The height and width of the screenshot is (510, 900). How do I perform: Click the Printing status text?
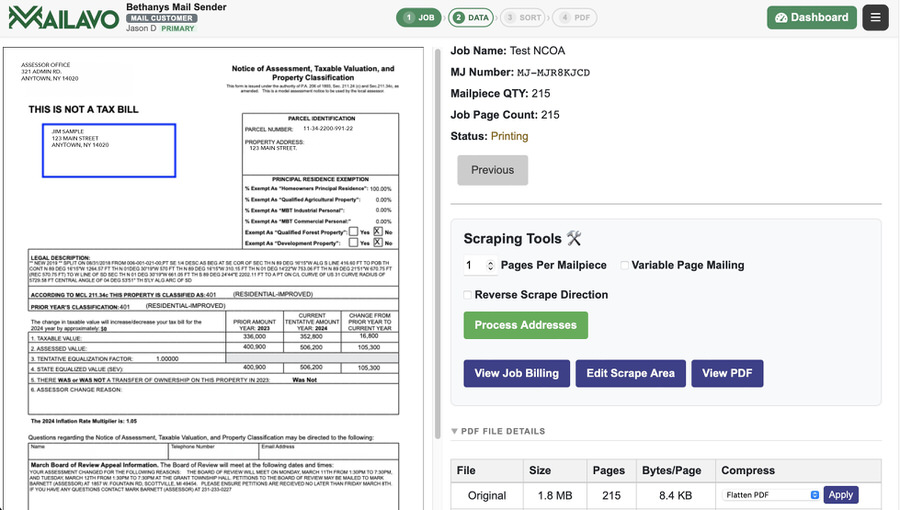tap(509, 136)
